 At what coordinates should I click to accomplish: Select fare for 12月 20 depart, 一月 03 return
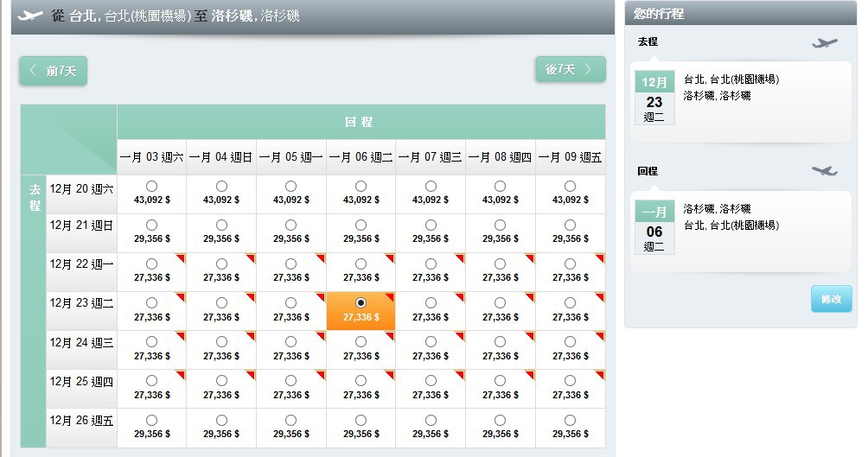pyautogui.click(x=151, y=186)
